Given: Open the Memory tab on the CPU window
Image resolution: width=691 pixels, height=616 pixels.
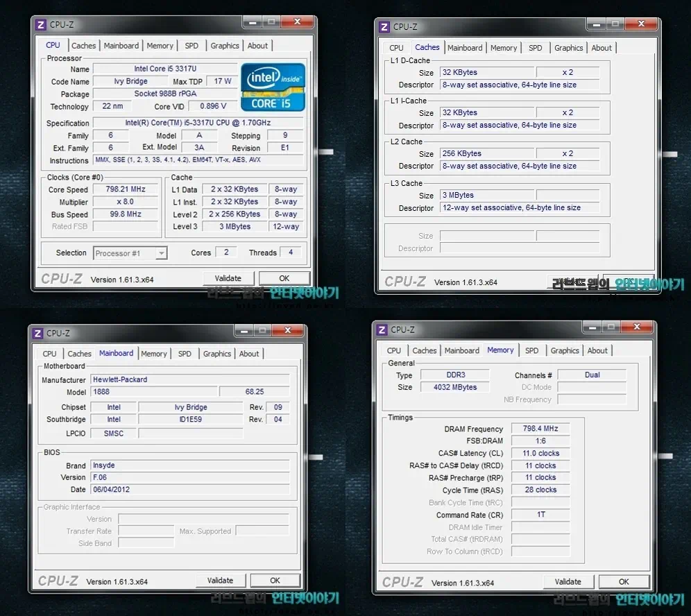Looking at the screenshot, I should pos(160,45).
